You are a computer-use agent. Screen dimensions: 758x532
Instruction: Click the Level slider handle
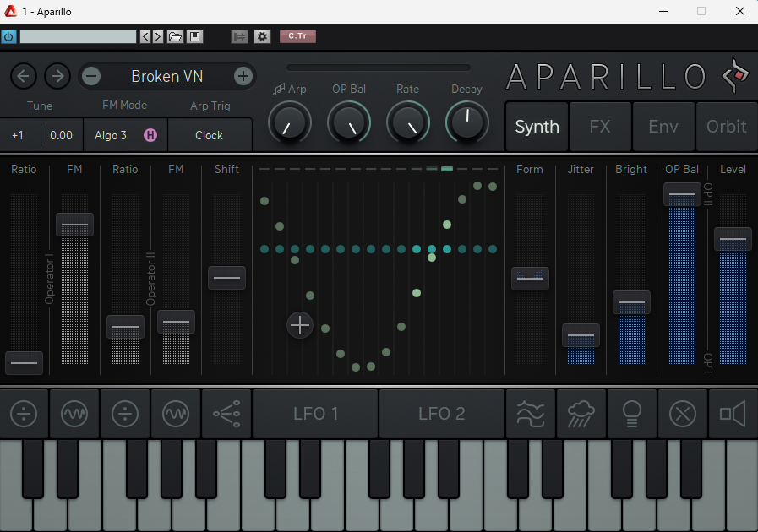pos(733,239)
